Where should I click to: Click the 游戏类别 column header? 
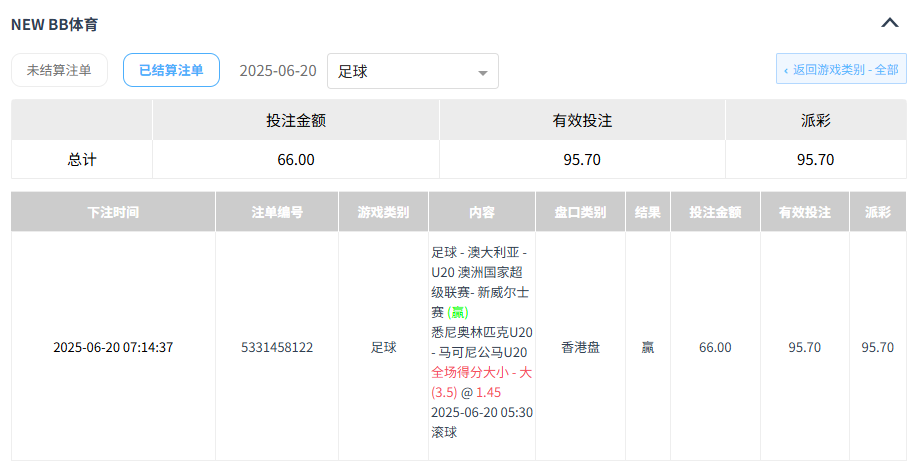(383, 212)
